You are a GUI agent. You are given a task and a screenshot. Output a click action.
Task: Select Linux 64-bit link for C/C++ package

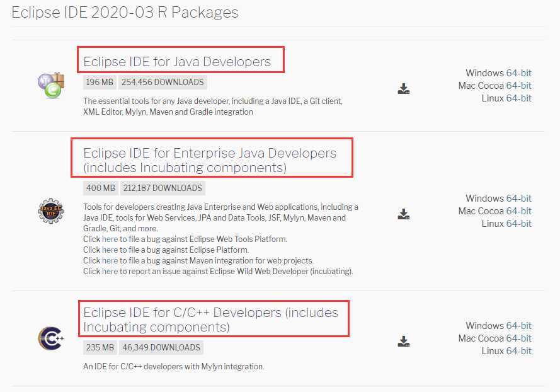pyautogui.click(x=518, y=351)
